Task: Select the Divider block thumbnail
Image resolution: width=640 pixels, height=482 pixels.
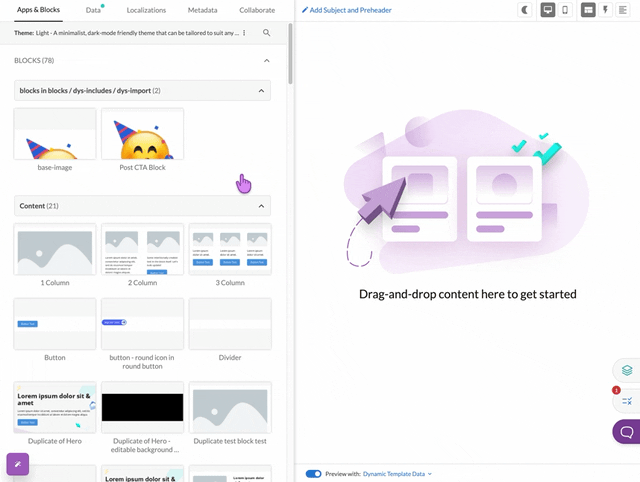Action: [230, 324]
